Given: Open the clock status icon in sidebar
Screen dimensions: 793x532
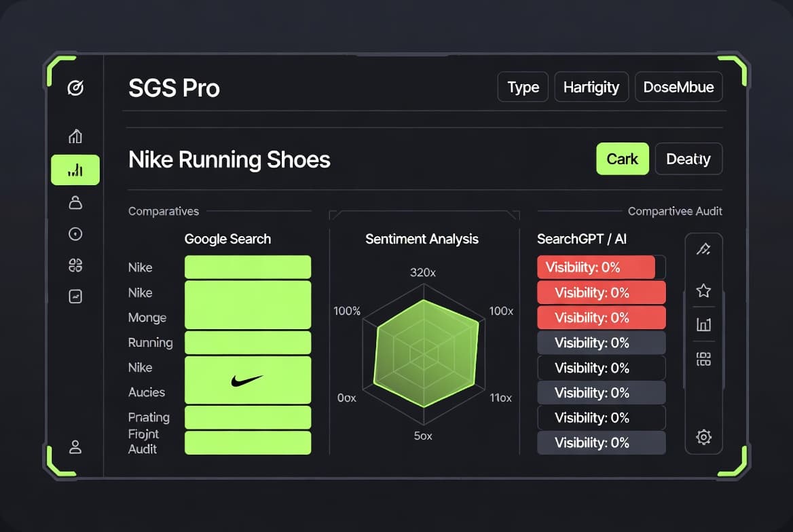Looking at the screenshot, I should [x=75, y=233].
